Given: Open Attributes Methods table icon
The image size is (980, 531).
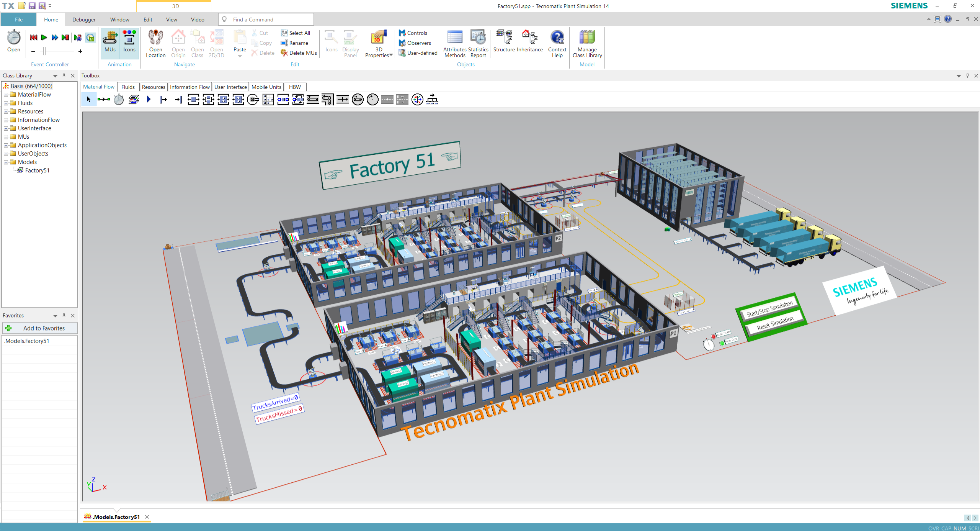Looking at the screenshot, I should pos(455,38).
